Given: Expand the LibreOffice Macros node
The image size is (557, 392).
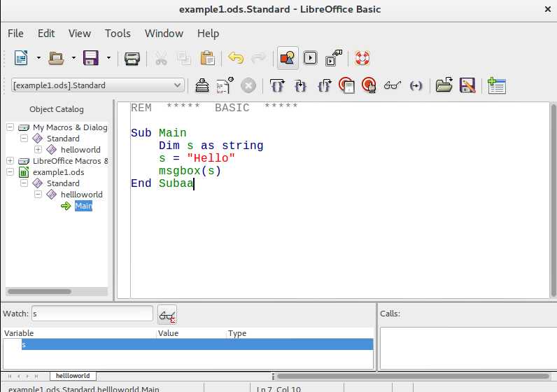Looking at the screenshot, I should 10,160.
